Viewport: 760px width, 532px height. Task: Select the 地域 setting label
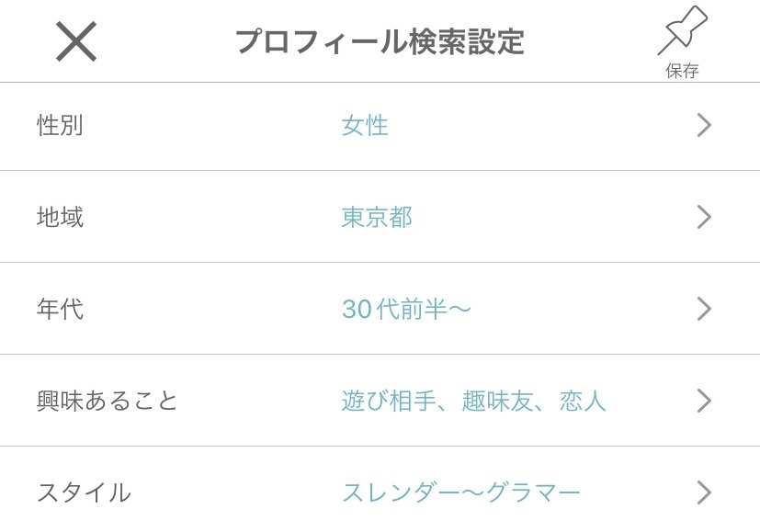coord(60,218)
